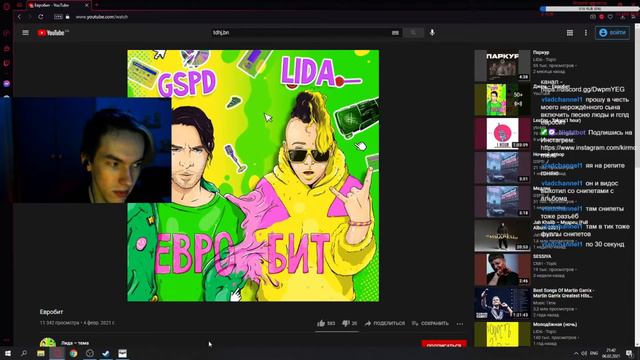
Task: Click the ВОЙТИ sign-in button
Action: tap(612, 33)
